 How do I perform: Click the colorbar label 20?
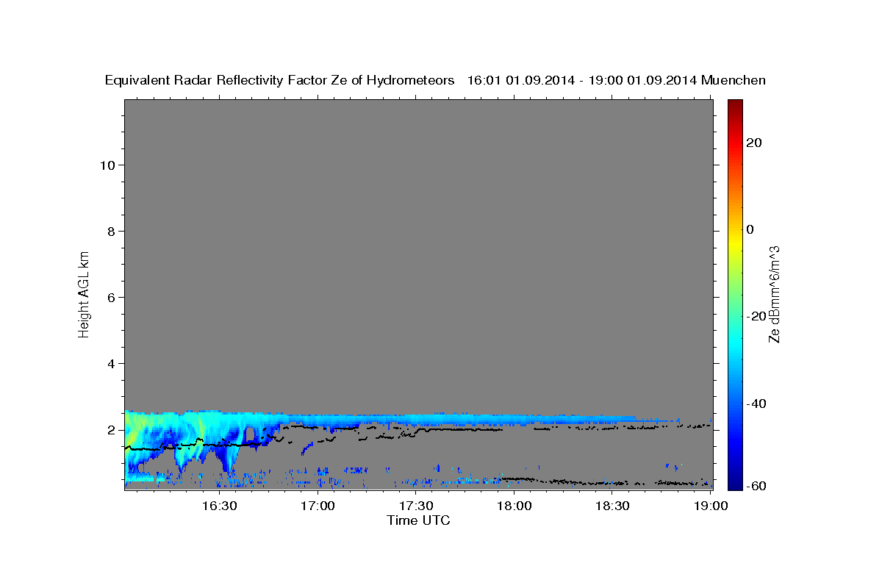tap(754, 143)
